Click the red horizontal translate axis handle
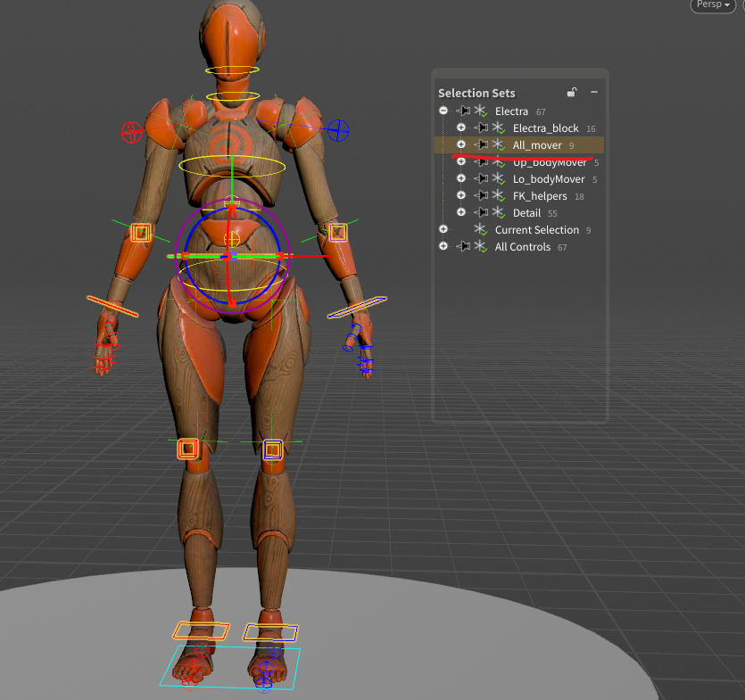Screen dimensions: 745x700 (x=310, y=256)
